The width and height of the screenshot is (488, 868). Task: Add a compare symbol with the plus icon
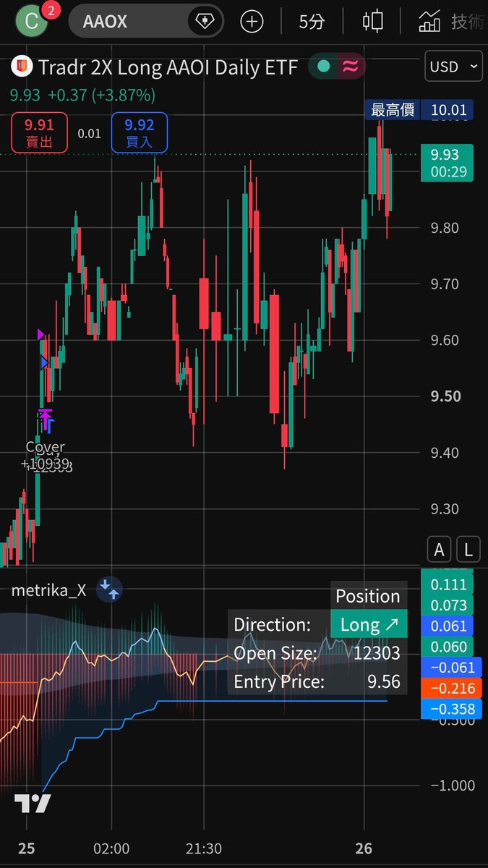coord(252,22)
